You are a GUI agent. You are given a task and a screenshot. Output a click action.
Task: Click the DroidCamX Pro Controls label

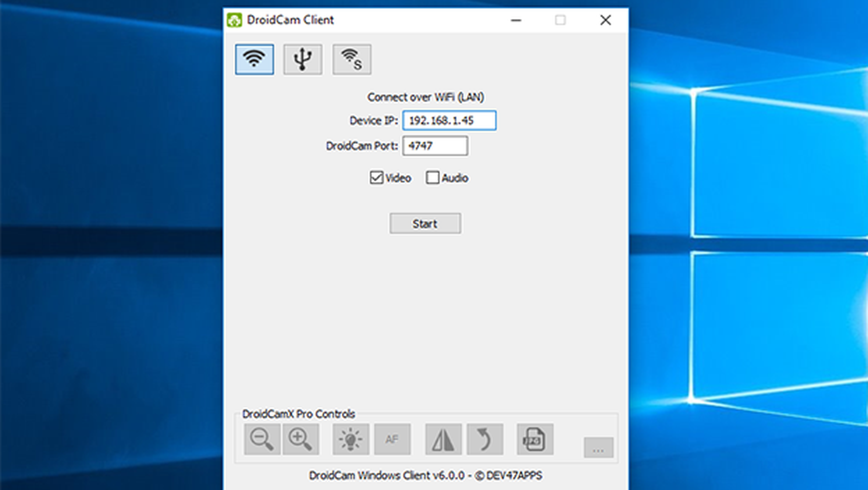point(299,414)
